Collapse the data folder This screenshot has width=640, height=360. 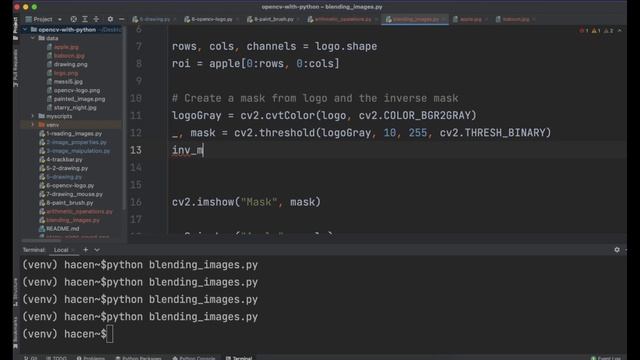tap(33, 38)
